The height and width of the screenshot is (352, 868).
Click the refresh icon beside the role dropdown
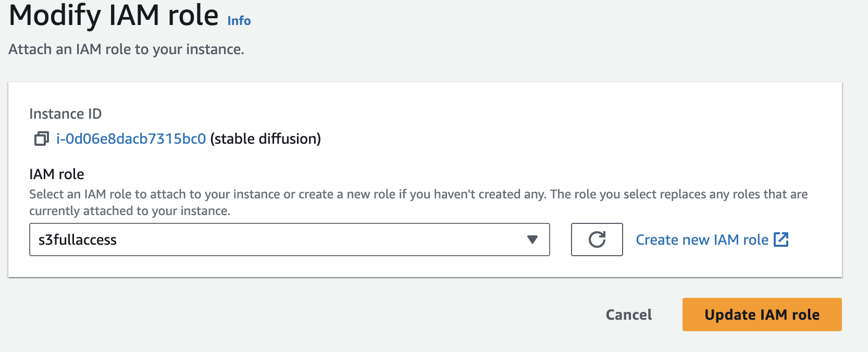[596, 240]
